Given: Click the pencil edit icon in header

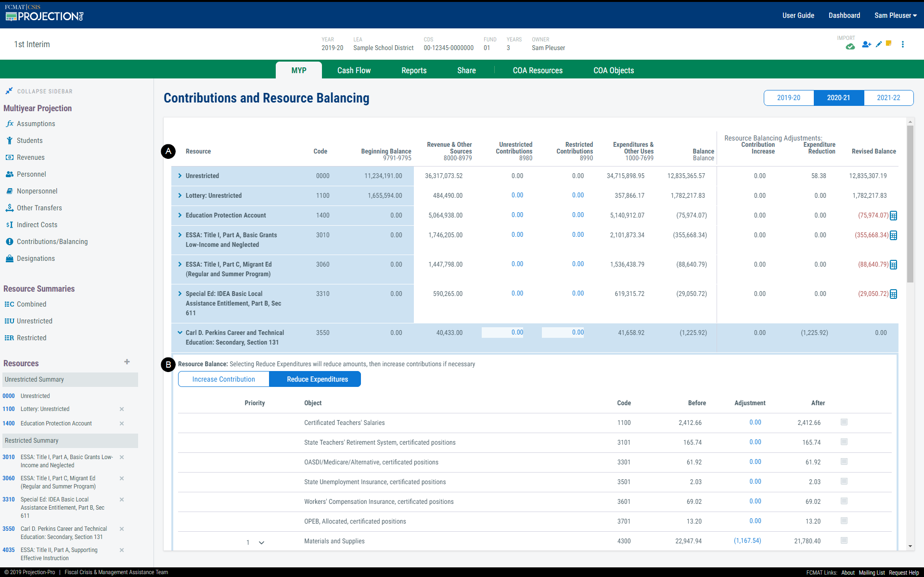Looking at the screenshot, I should click(x=879, y=44).
